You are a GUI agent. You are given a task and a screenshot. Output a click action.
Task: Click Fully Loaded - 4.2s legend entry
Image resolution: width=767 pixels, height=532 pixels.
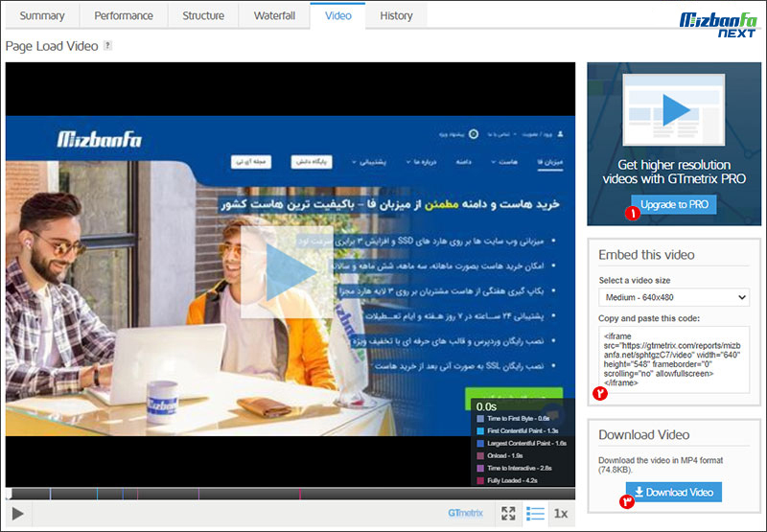(x=507, y=480)
